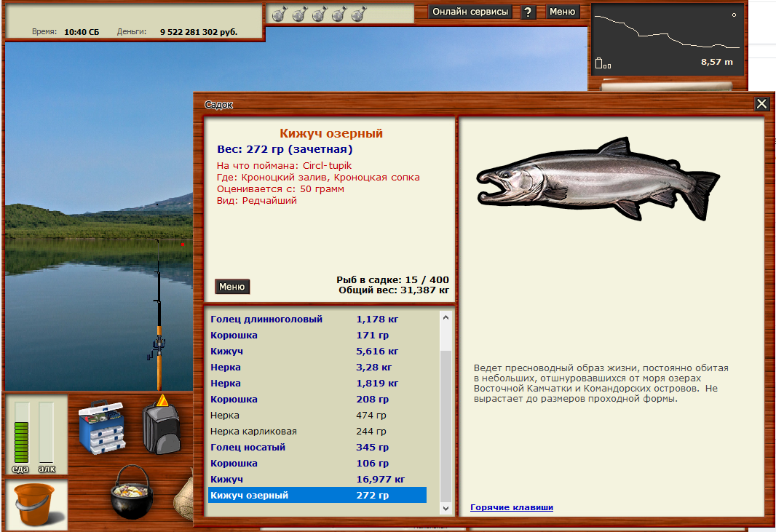Open Онлайн сервисы menu
776x532 pixels.
[x=471, y=12]
